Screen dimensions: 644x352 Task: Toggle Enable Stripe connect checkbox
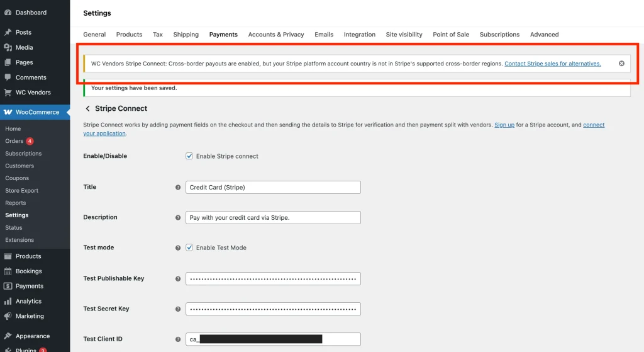click(189, 156)
